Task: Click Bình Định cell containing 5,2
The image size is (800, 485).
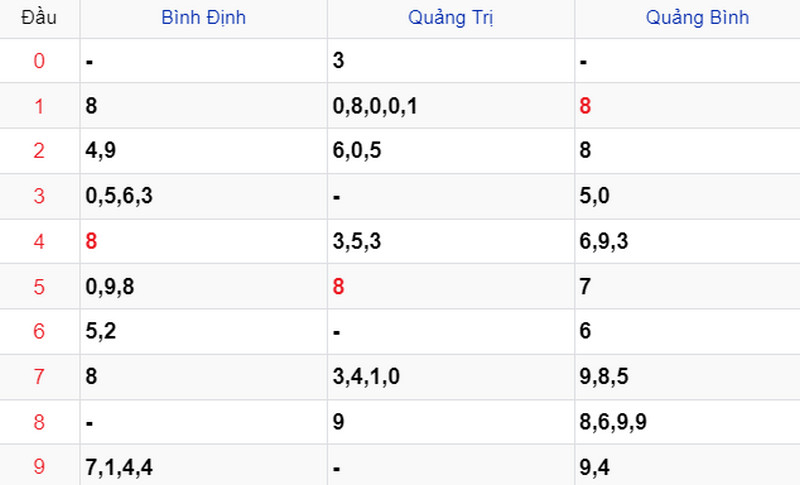Action: [101, 331]
